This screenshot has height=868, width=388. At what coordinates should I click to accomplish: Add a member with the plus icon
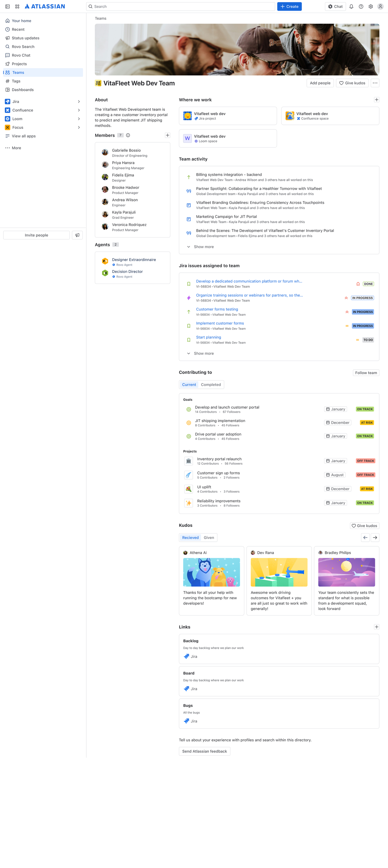coord(168,135)
